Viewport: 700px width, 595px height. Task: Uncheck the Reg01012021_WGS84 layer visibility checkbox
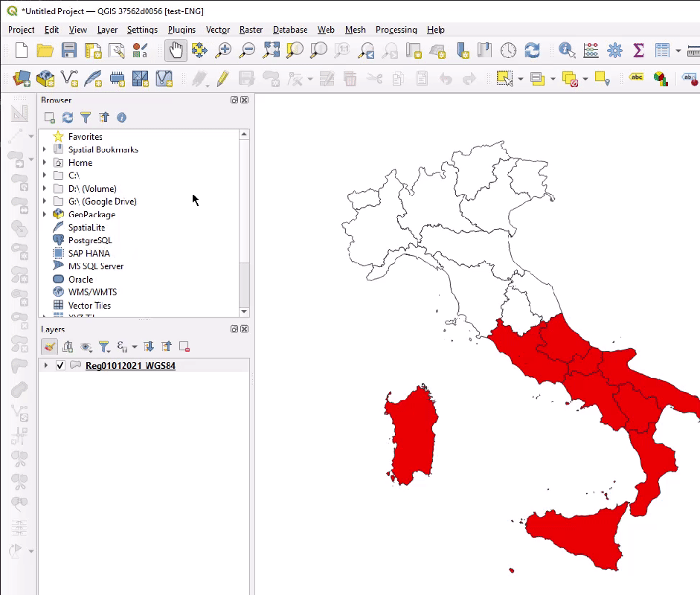point(61,365)
